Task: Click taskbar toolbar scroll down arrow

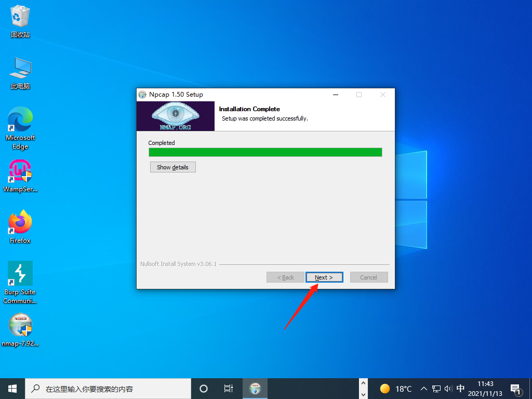Action: click(363, 394)
